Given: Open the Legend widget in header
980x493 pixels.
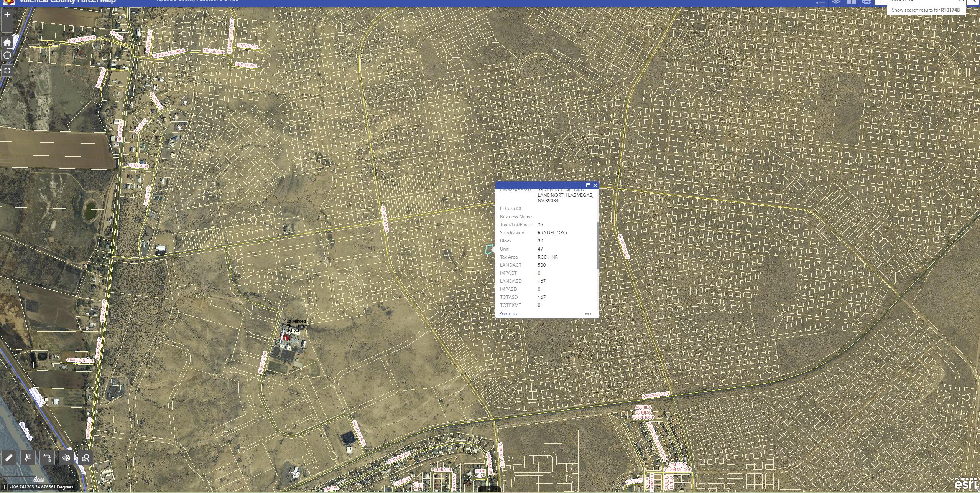Looking at the screenshot, I should point(820,2).
